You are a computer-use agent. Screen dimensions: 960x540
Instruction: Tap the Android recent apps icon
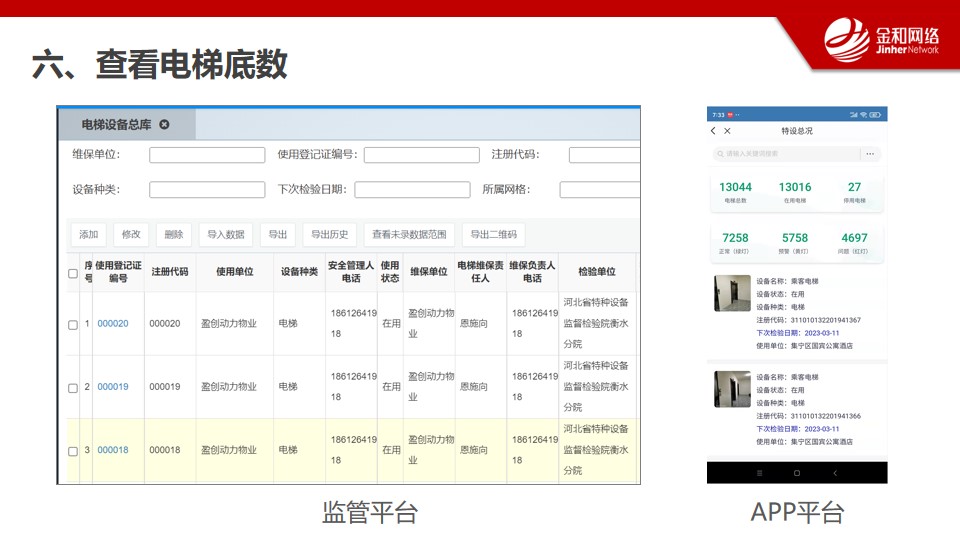(758, 473)
